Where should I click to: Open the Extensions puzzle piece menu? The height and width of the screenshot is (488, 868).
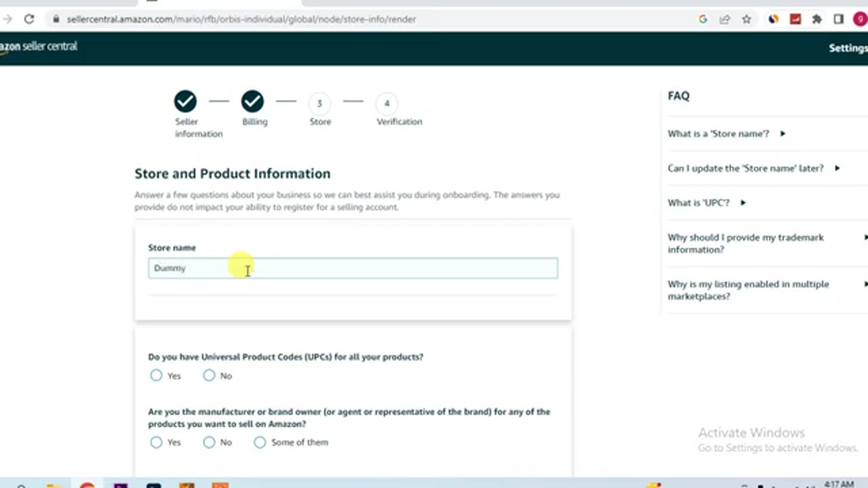(817, 19)
